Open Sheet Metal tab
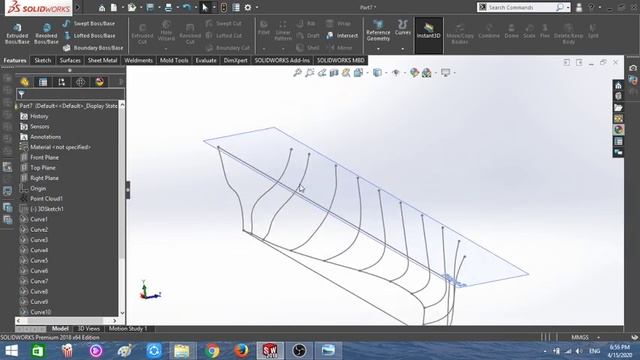This screenshot has width=640, height=360. 102,60
